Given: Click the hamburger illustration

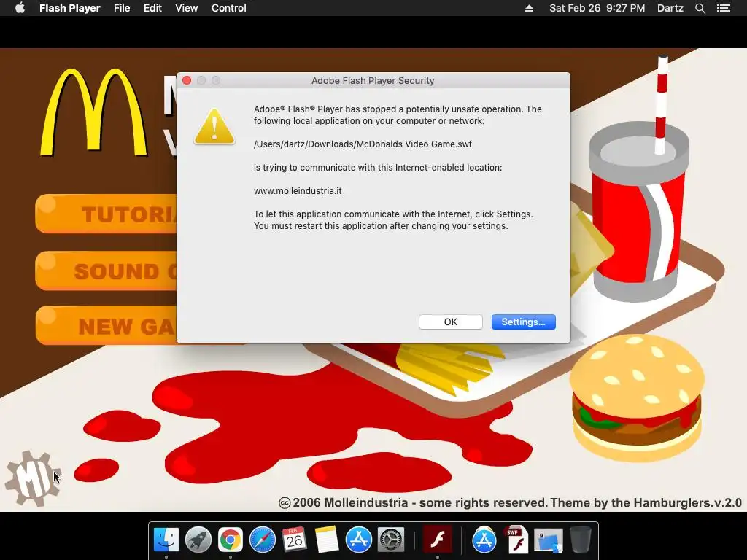Looking at the screenshot, I should point(637,397).
